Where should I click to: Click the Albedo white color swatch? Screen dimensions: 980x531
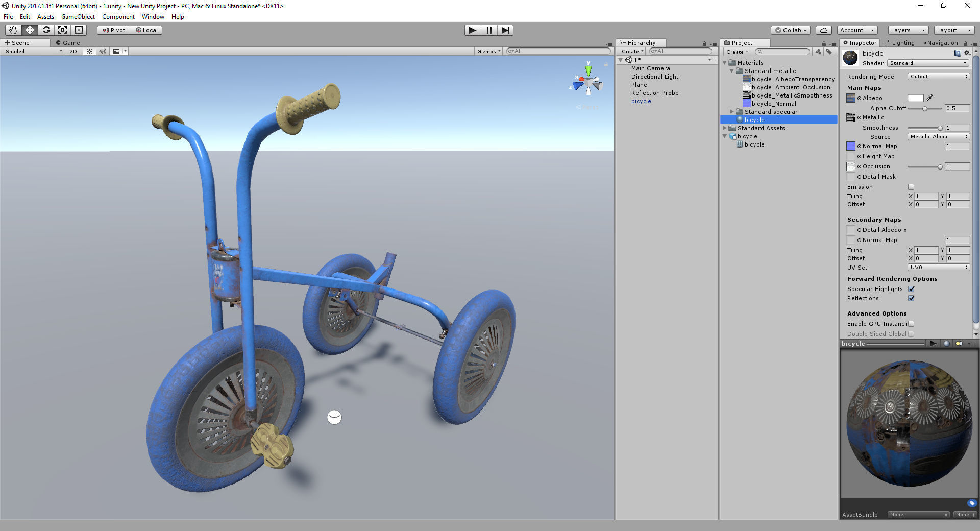(x=916, y=98)
